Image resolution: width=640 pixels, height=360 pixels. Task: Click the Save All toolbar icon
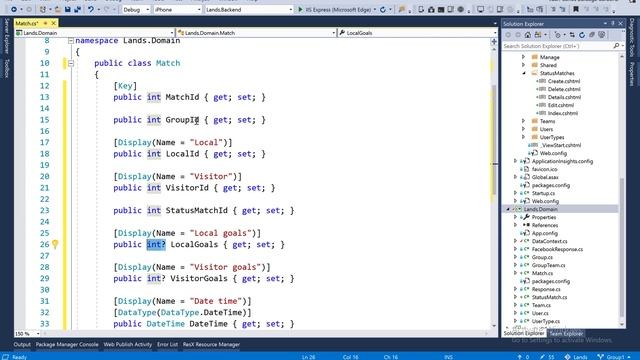77,9
